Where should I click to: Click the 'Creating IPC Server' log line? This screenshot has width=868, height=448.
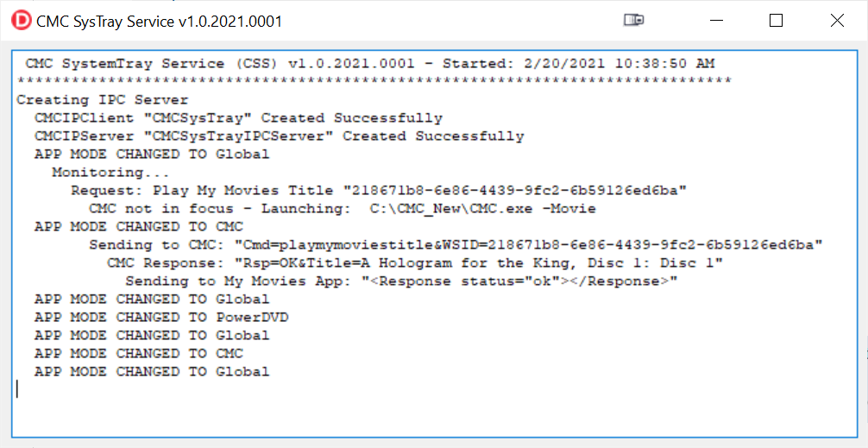[103, 100]
